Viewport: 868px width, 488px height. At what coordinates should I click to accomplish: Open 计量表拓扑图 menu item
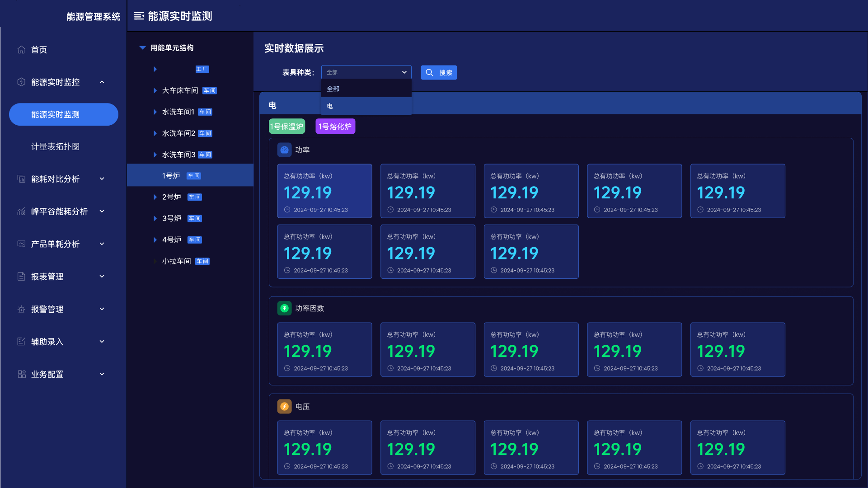tap(55, 147)
